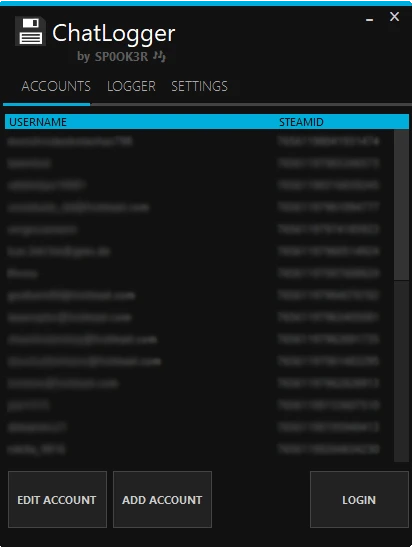413x548 pixels.
Task: Click the ADD ACCOUNT button
Action: coord(162,499)
